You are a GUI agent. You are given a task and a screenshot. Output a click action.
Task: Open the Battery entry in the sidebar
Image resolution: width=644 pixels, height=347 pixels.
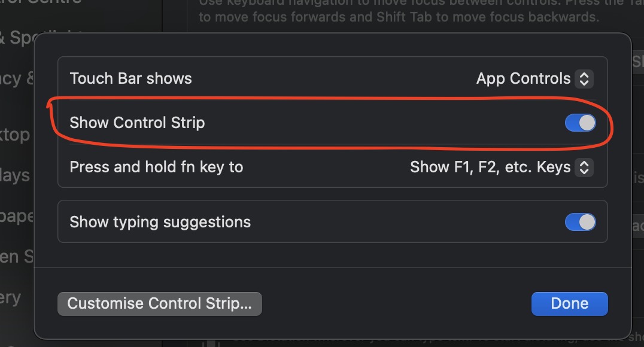[x=12, y=297]
